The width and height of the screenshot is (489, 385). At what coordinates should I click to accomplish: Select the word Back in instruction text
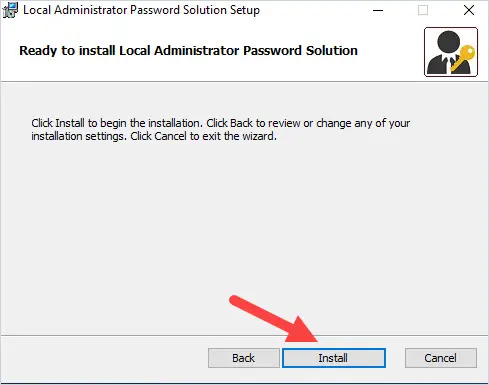coord(241,123)
